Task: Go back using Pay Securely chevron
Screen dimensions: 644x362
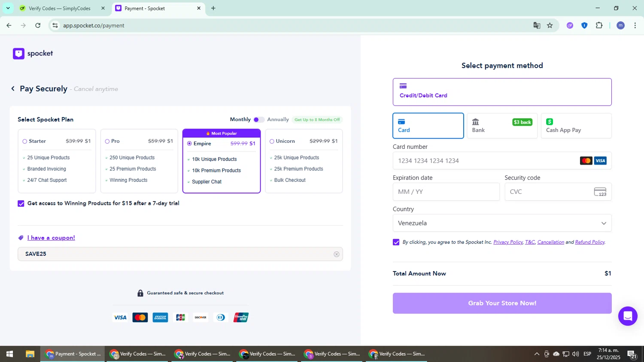Action: coord(13,88)
